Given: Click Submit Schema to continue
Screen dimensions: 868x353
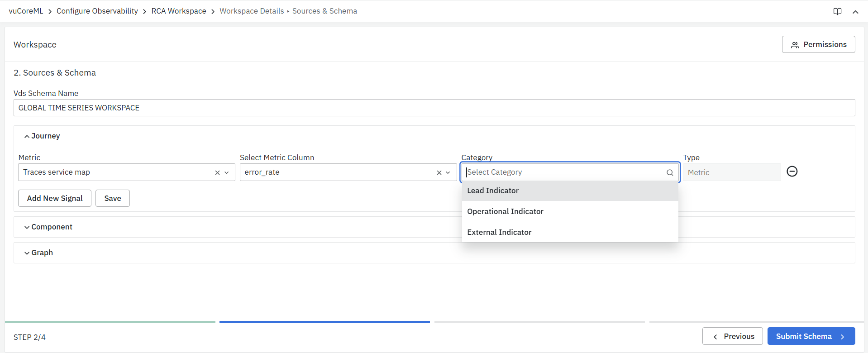Looking at the screenshot, I should pos(811,336).
